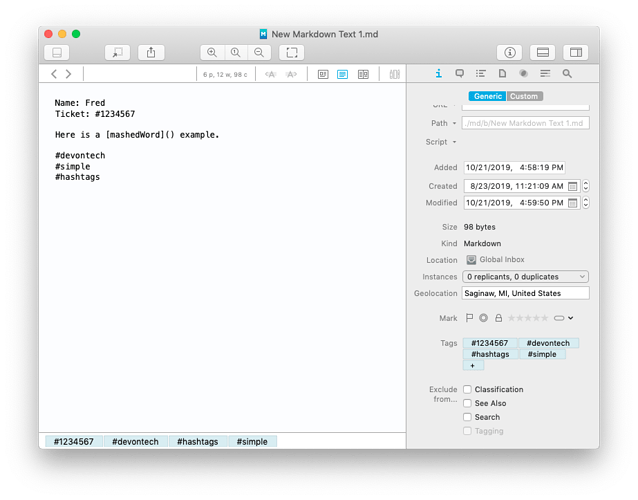Check Exclude from Classification
Image resolution: width=638 pixels, height=500 pixels.
tap(468, 389)
